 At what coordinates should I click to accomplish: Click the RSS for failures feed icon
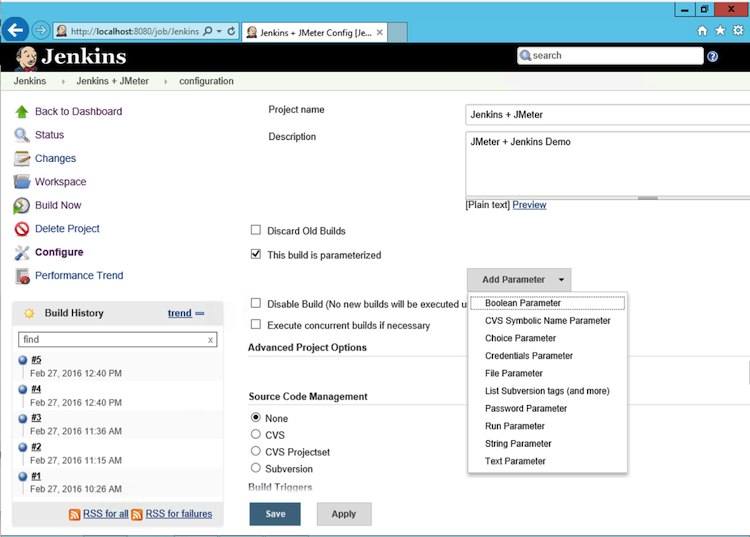point(137,515)
